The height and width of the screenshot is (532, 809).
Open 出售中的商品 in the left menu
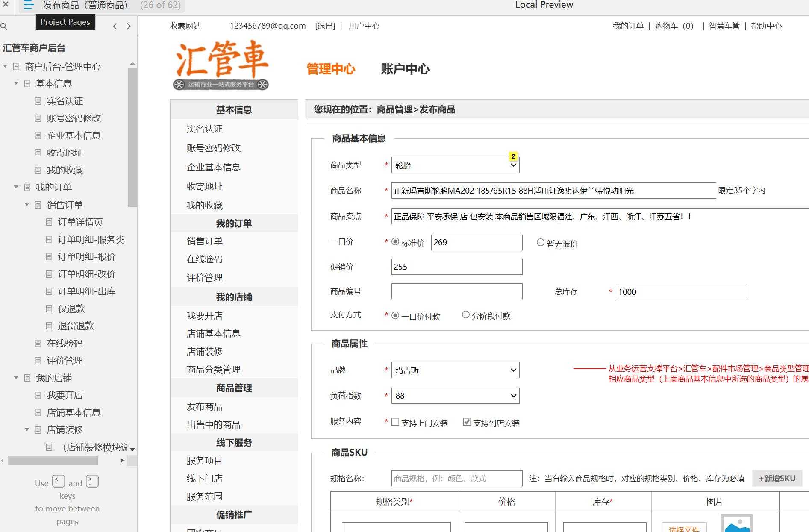tap(214, 425)
